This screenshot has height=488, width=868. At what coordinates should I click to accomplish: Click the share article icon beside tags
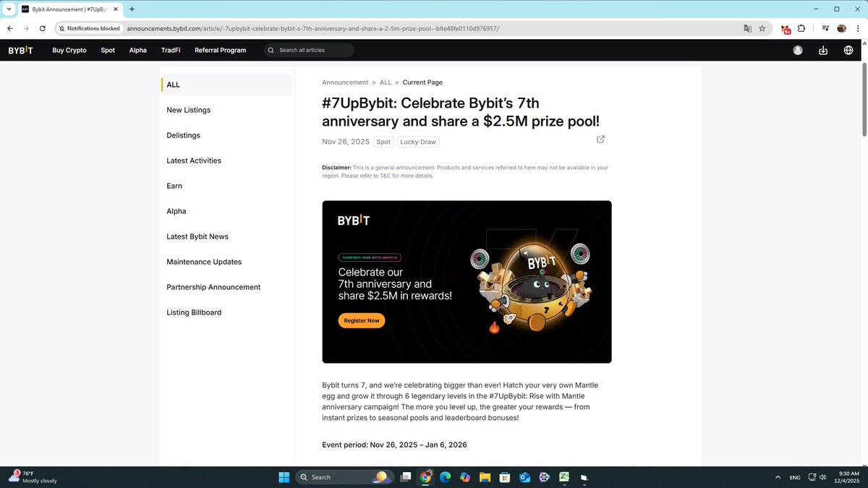point(600,140)
